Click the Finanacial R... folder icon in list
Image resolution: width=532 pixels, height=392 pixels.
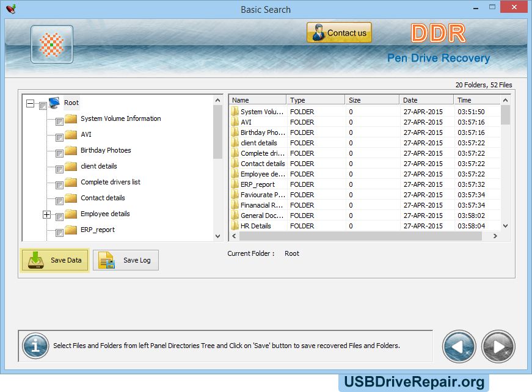235,205
